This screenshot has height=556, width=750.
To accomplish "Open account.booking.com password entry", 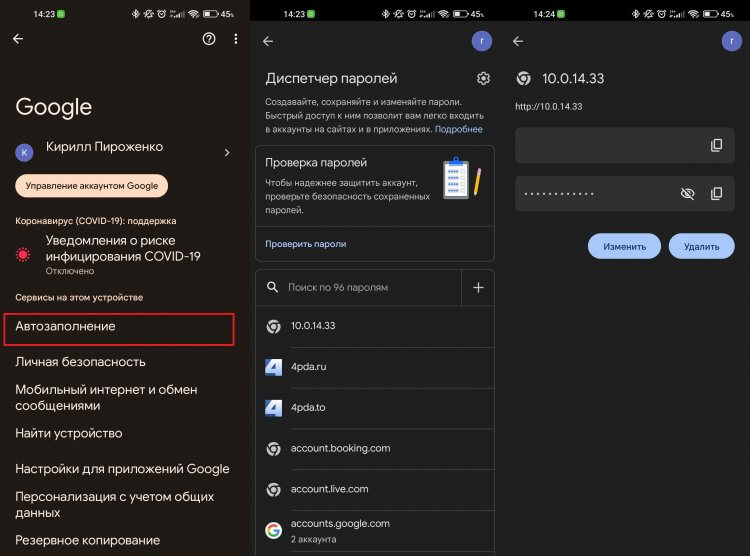I will point(375,448).
